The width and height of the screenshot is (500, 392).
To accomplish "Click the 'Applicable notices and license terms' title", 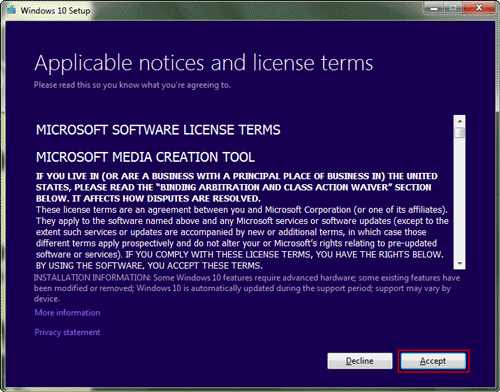I will [x=204, y=63].
